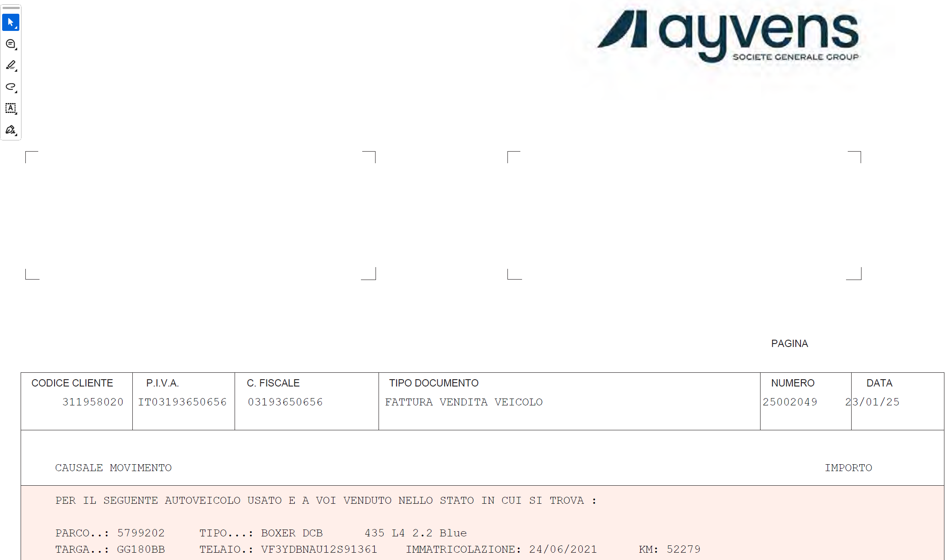Screen dimensions: 947x560
Task: Select the date 23/01/25
Action: pyautogui.click(x=872, y=402)
